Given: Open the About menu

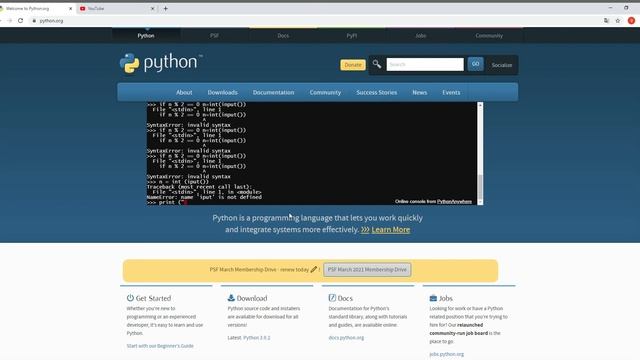Looking at the screenshot, I should [x=184, y=92].
